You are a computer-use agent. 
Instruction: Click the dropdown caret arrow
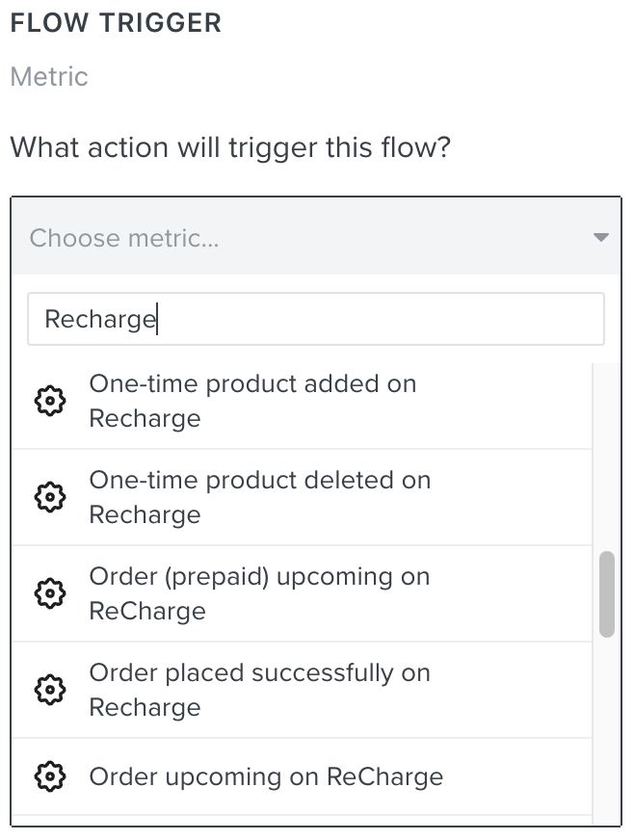click(601, 237)
